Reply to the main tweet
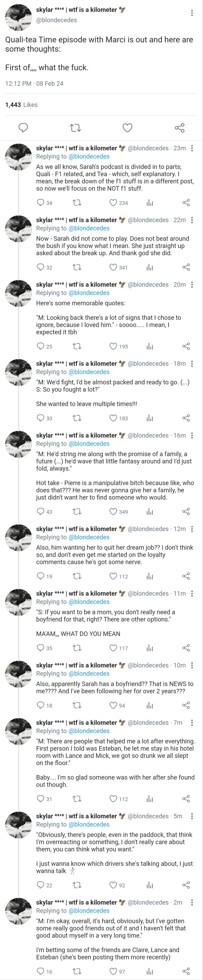 tap(23, 128)
